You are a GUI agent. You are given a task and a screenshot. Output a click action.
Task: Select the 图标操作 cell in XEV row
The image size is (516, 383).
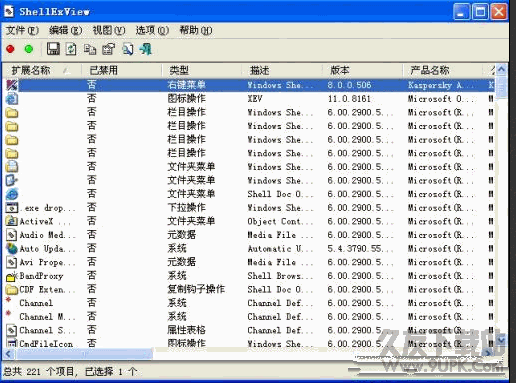click(x=186, y=99)
